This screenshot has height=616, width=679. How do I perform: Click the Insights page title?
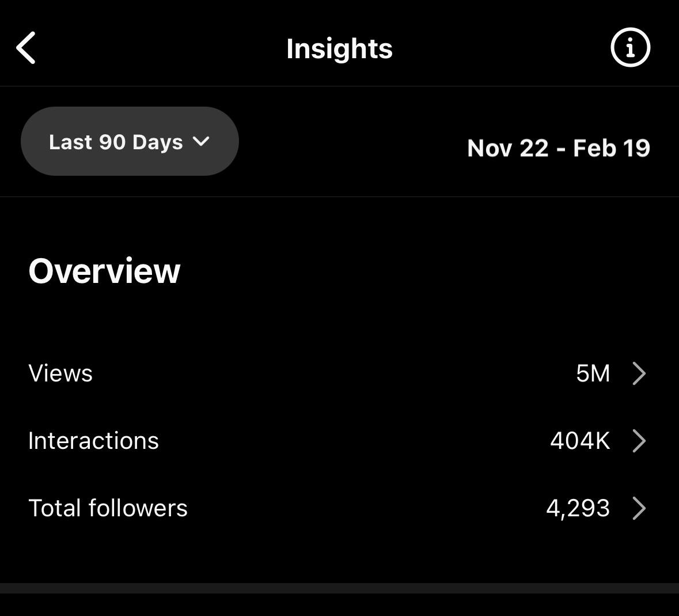click(339, 48)
